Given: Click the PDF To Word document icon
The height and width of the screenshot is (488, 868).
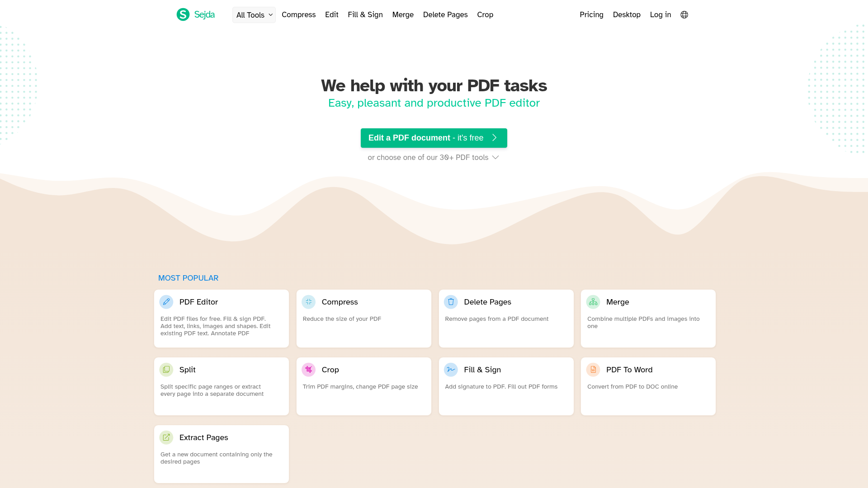Looking at the screenshot, I should 593,370.
